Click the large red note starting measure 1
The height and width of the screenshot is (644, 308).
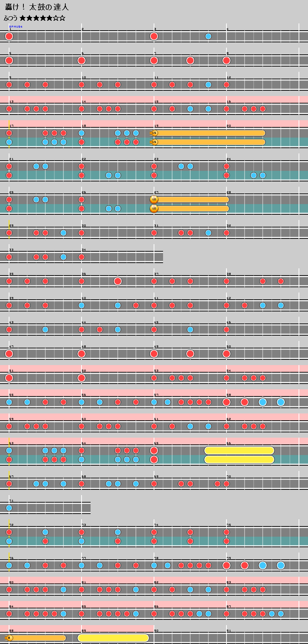[x=9, y=36]
